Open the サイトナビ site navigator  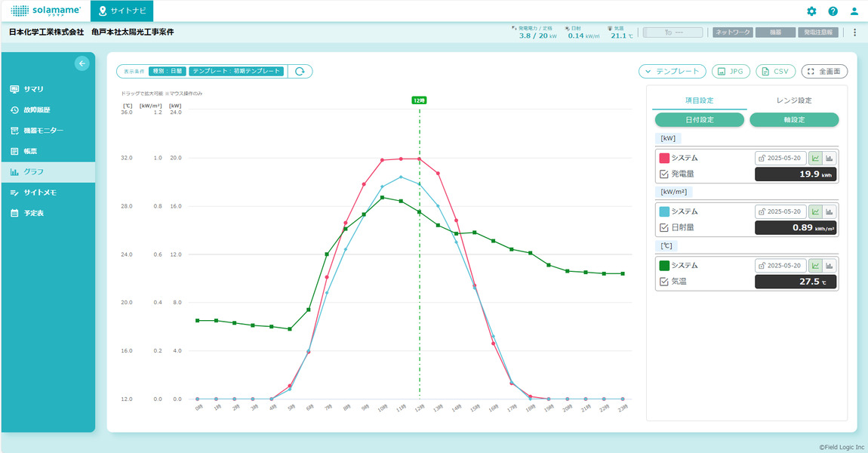pos(122,11)
